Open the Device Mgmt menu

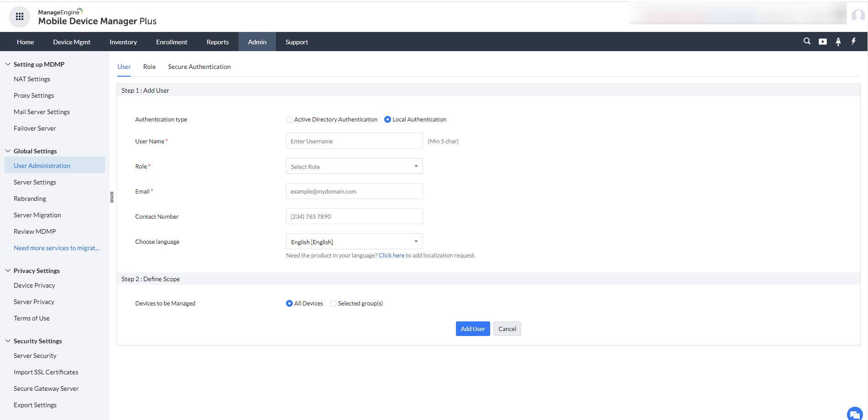[72, 42]
